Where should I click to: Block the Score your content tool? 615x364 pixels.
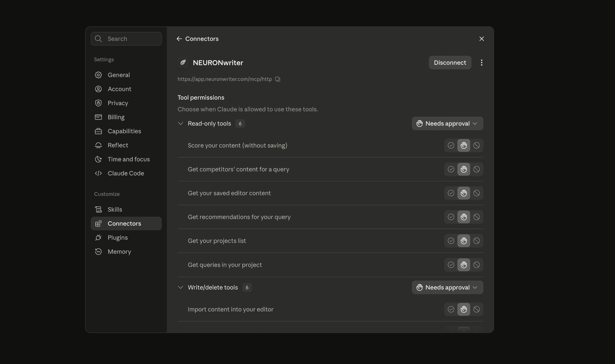coord(476,146)
